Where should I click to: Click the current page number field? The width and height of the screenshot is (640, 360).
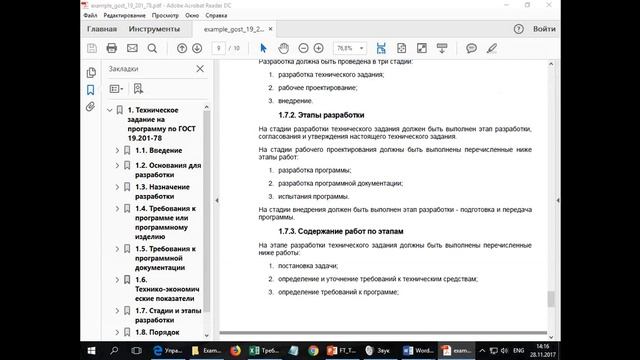click(218, 48)
